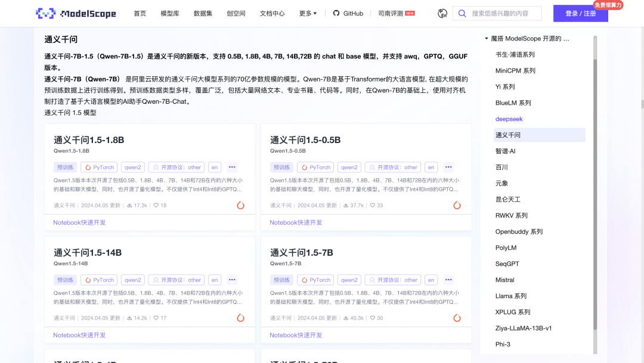Screen dimensions: 644x363
Task: Click the heart icon with 30 likes
Action: pos(373,318)
